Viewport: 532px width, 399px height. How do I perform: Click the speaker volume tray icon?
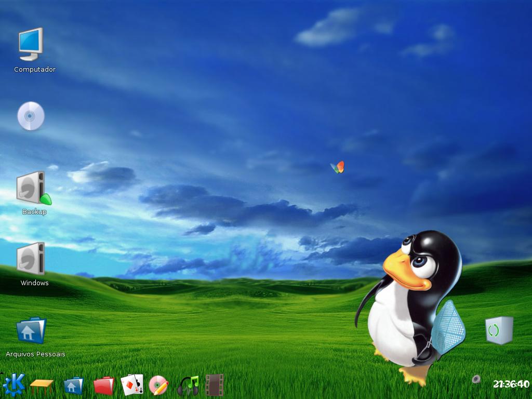click(x=476, y=379)
